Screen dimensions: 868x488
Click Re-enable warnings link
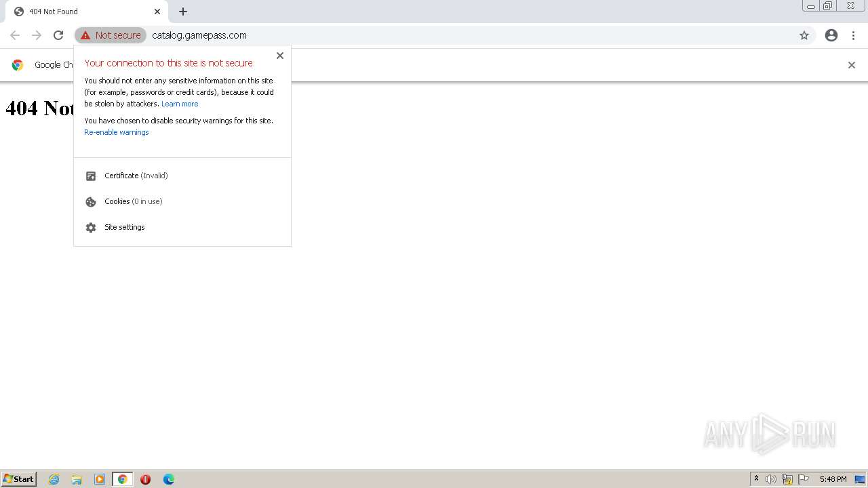117,132
